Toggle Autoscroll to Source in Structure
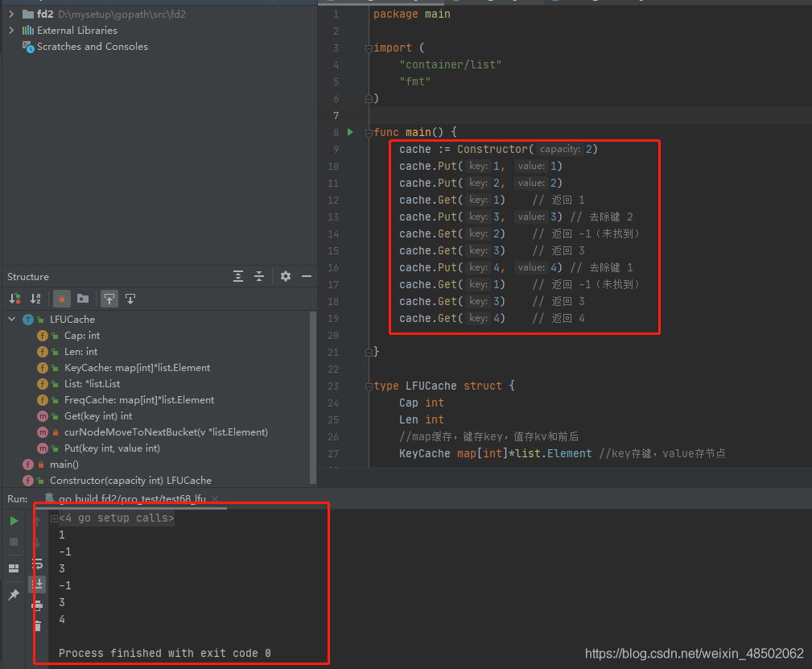Screen dimensions: 812x669 (109, 299)
